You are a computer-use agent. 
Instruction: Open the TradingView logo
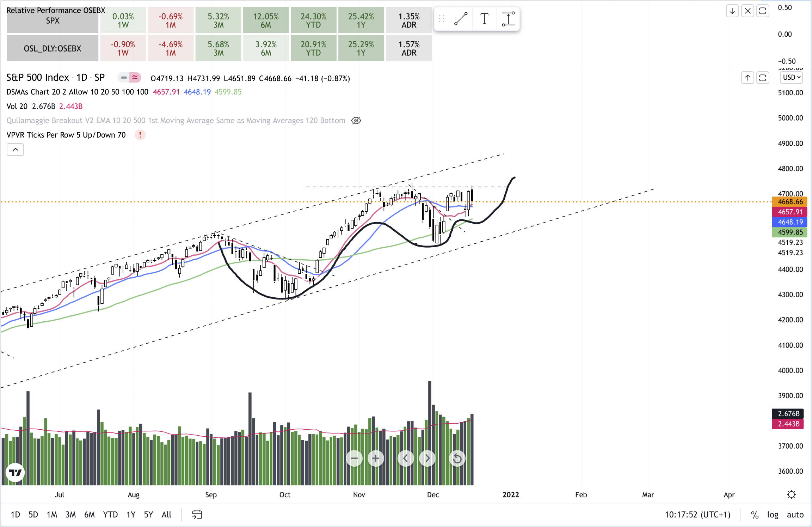[x=15, y=472]
